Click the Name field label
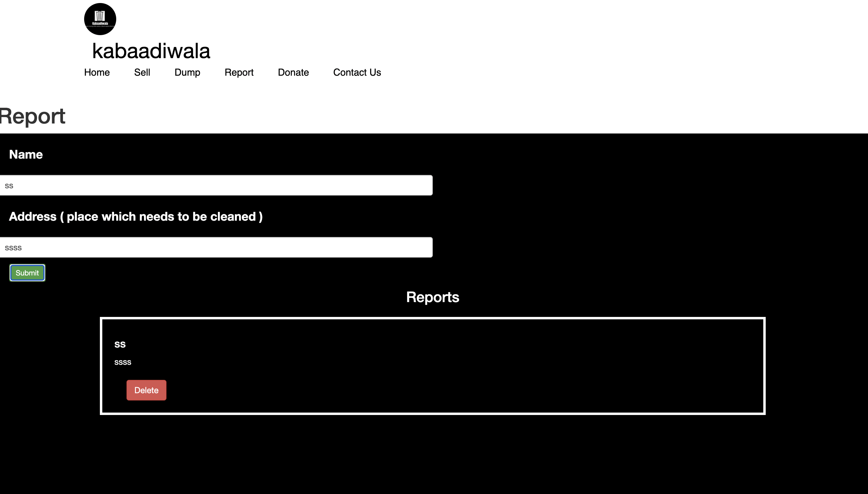This screenshot has width=868, height=494. coord(26,154)
